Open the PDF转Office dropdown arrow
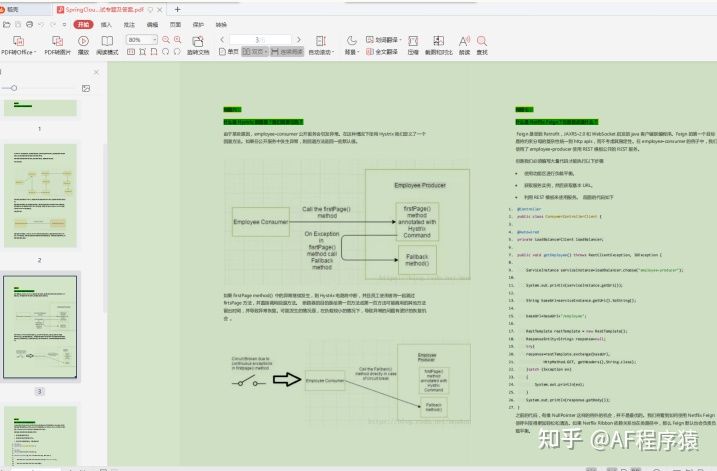Screen dimensions: 717x471 [x=35, y=52]
